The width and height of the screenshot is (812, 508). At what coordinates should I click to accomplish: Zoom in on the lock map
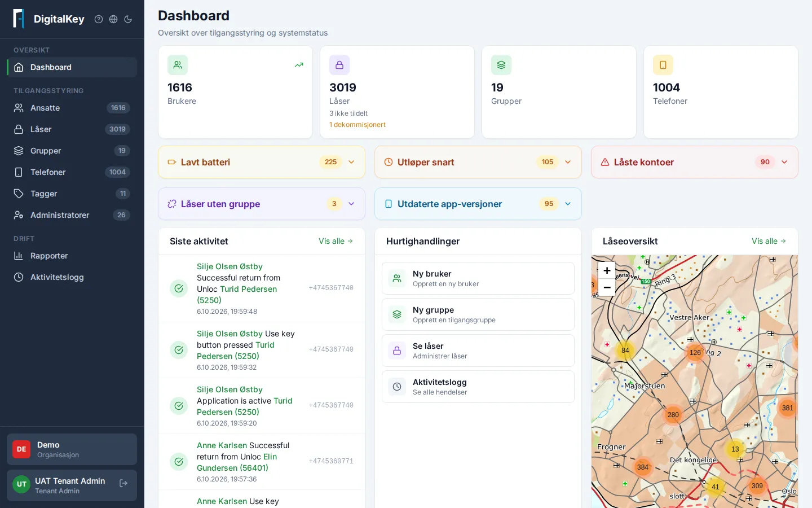[607, 270]
